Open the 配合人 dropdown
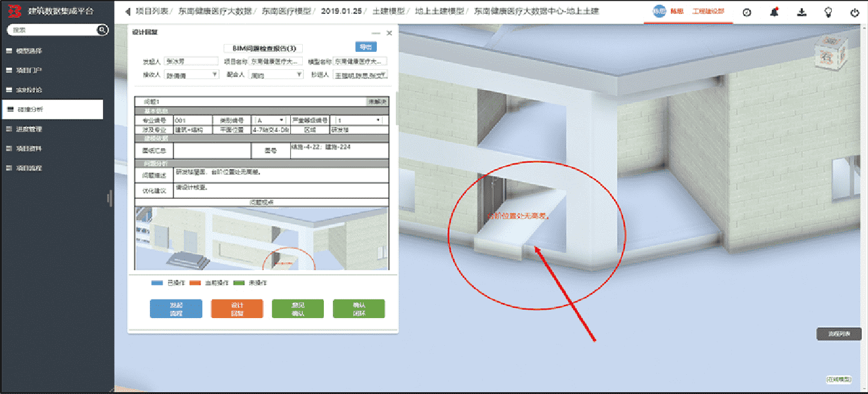This screenshot has height=394, width=868. pyautogui.click(x=276, y=75)
